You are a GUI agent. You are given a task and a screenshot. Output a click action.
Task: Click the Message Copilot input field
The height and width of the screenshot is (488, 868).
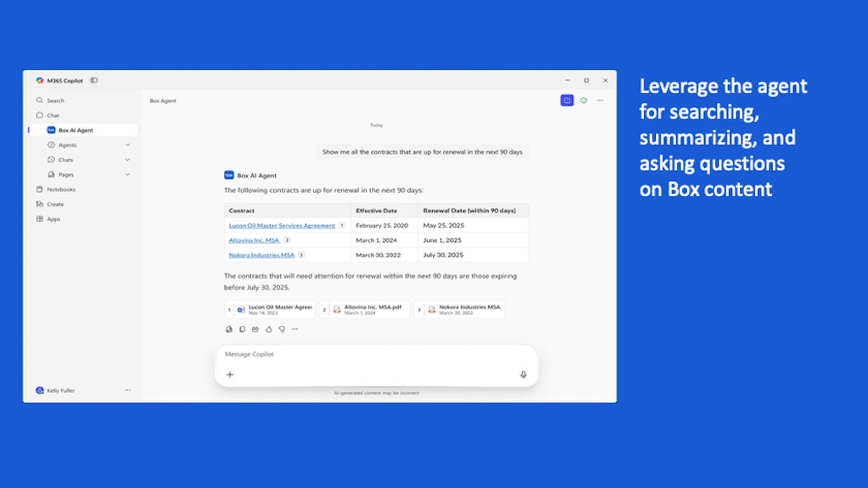376,355
